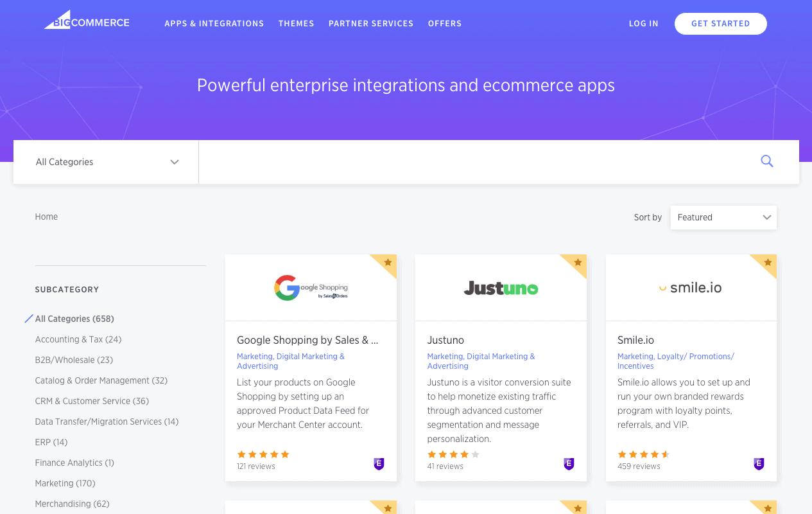Select Merchandising (62) subcategory
Viewport: 812px width, 514px height.
click(x=72, y=504)
